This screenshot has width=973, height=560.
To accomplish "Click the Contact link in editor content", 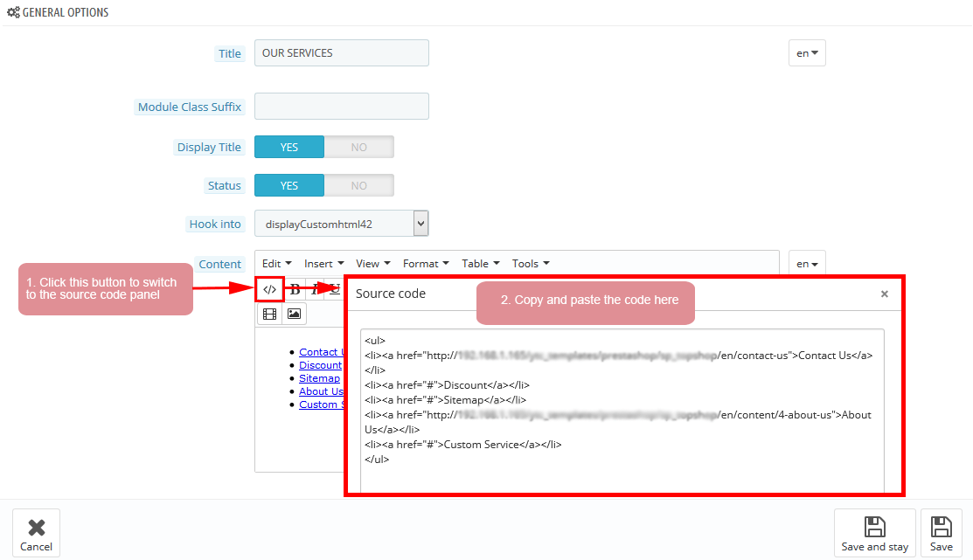I will click(x=320, y=352).
